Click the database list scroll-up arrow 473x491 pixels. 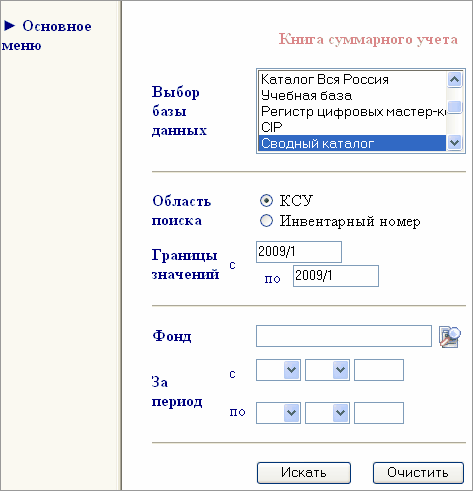coord(454,79)
